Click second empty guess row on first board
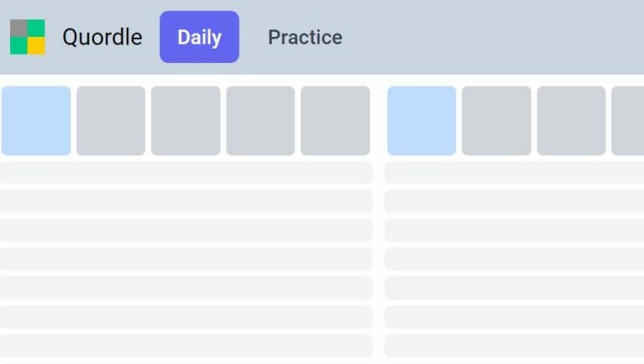The width and height of the screenshot is (644, 364). 186,201
